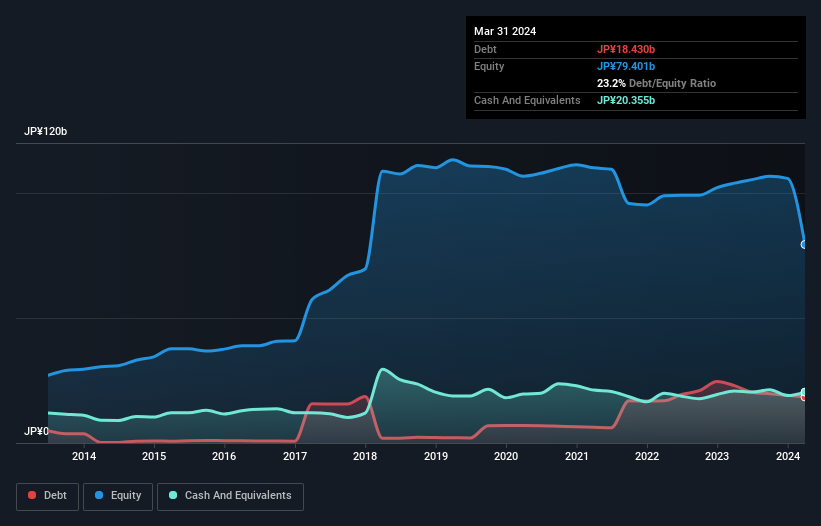Click the JP¥0 y-axis label
Viewport: 821px width, 526px height.
[36, 431]
